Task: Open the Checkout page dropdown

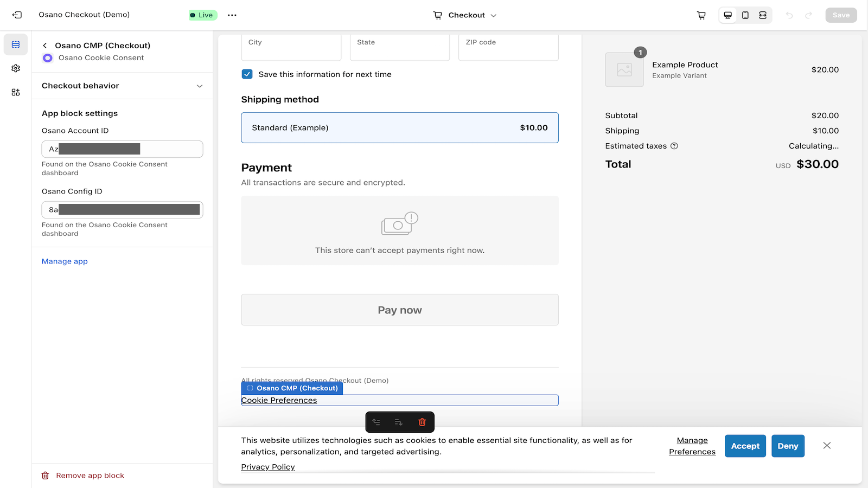Action: coord(465,15)
